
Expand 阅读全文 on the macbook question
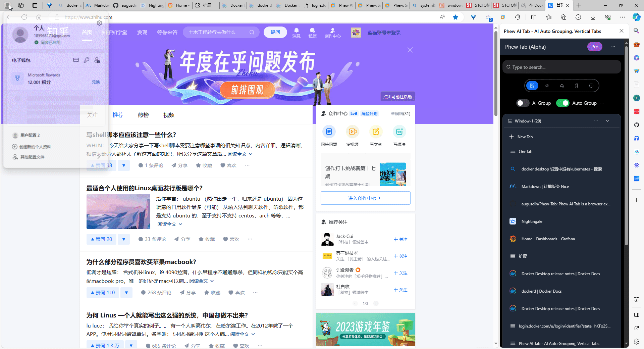[x=201, y=281]
